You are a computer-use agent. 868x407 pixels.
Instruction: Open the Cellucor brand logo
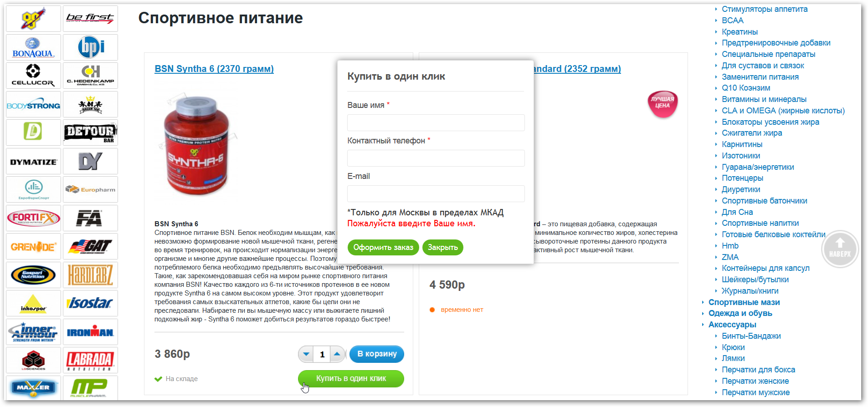pos(33,76)
